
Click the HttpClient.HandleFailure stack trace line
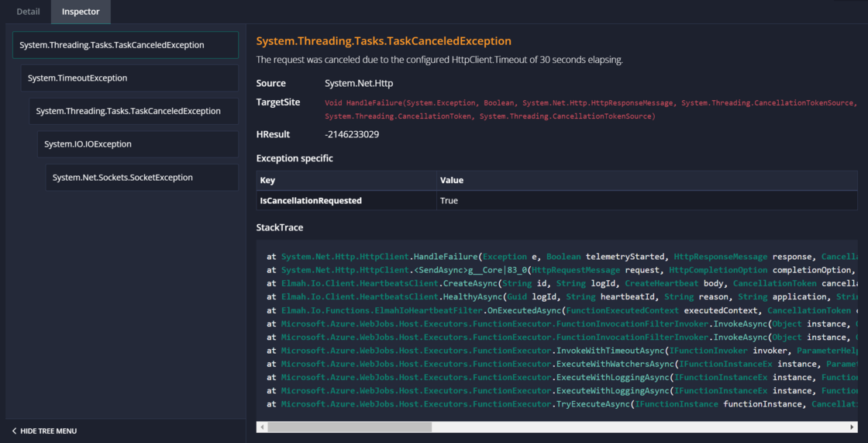pos(561,258)
